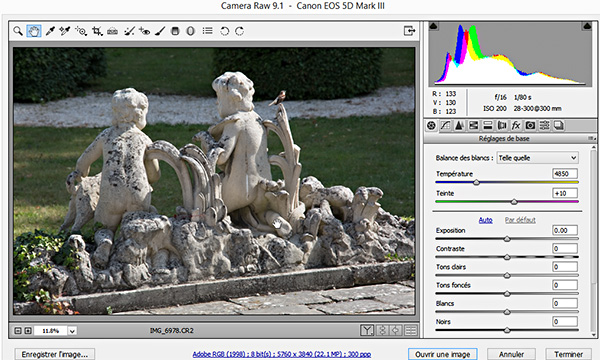Zoom out with the minus button
The height and width of the screenshot is (360, 600).
point(18,331)
